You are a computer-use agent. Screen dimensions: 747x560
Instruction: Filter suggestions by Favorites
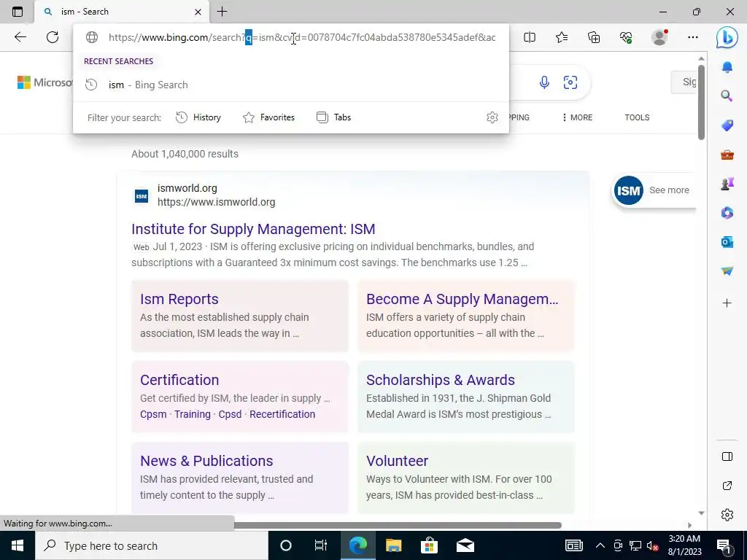268,117
